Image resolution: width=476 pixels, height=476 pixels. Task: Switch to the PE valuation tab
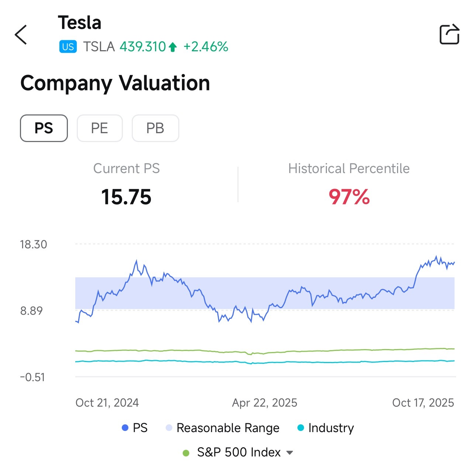point(100,128)
